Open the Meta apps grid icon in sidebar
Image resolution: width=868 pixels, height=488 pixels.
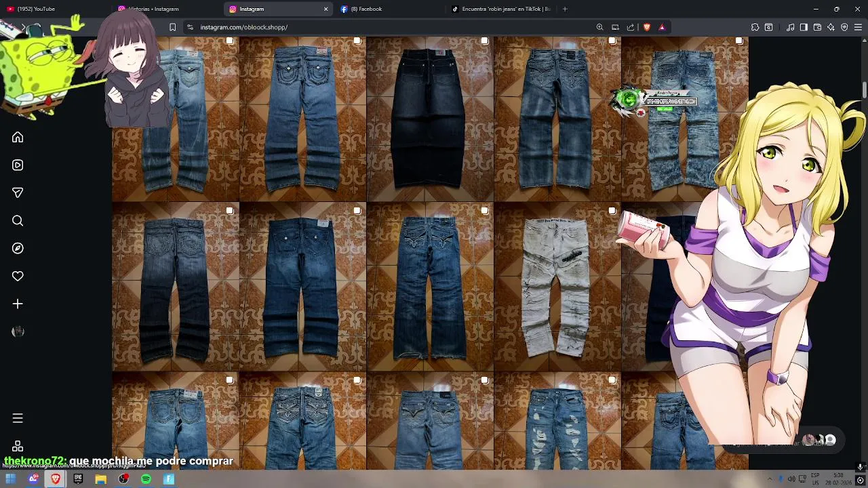[18, 446]
